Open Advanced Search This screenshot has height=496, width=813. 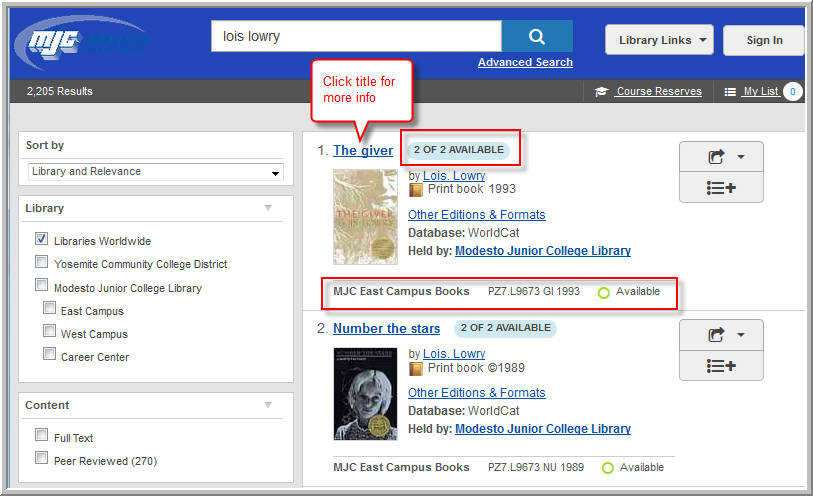click(525, 62)
